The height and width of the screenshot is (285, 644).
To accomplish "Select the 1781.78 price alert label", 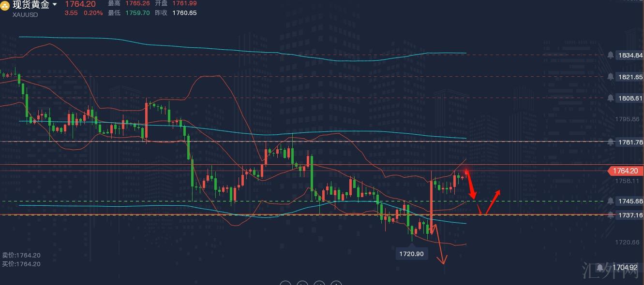I will pos(630,142).
